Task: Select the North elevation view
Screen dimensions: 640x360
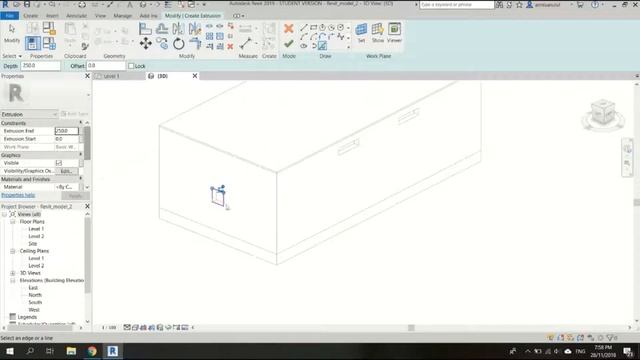Action: tap(35, 295)
